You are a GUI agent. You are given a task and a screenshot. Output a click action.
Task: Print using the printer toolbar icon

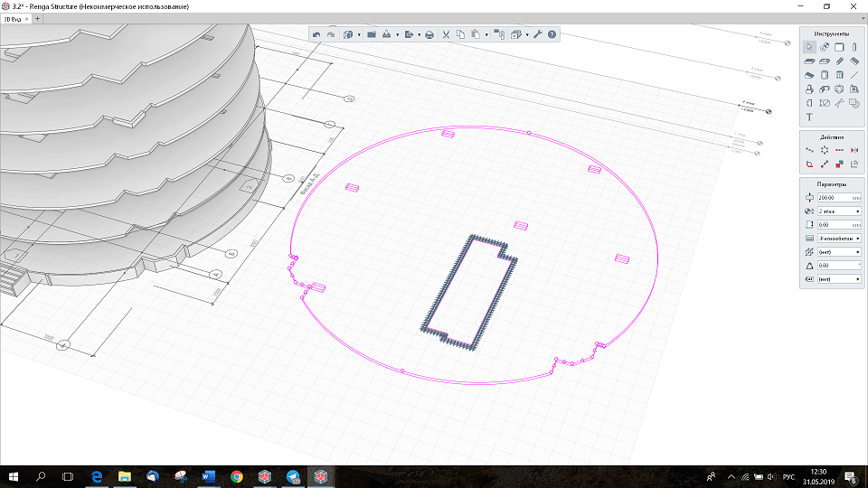429,34
